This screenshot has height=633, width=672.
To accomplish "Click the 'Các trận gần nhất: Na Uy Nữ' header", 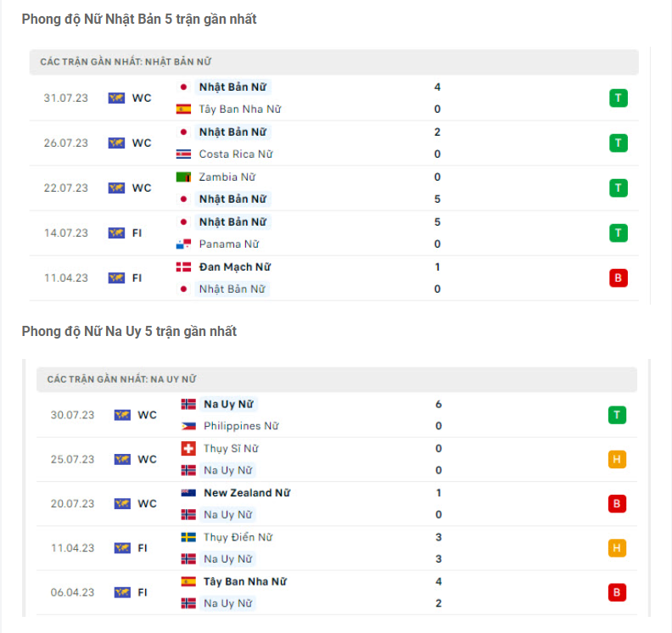I will click(121, 379).
